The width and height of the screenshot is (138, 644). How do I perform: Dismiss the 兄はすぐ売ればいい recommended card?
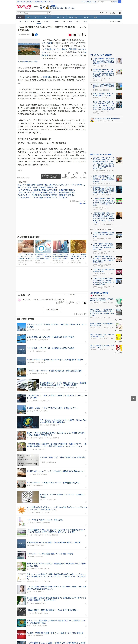point(33,264)
